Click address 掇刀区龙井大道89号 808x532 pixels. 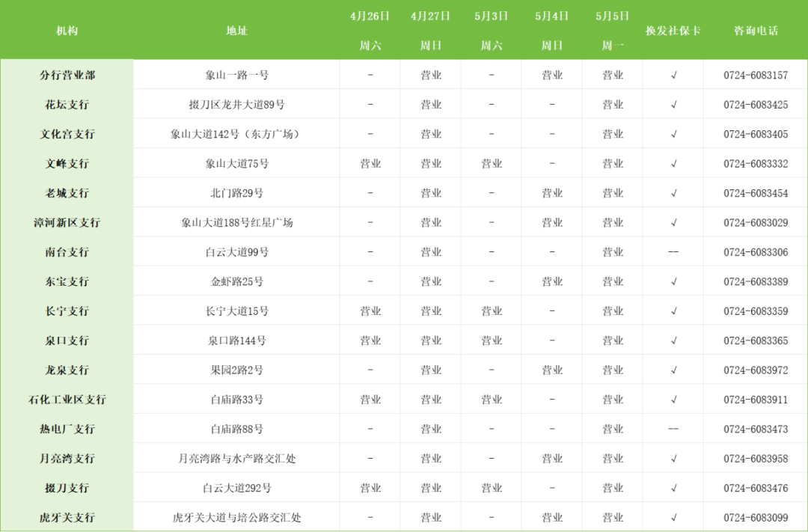(x=236, y=105)
